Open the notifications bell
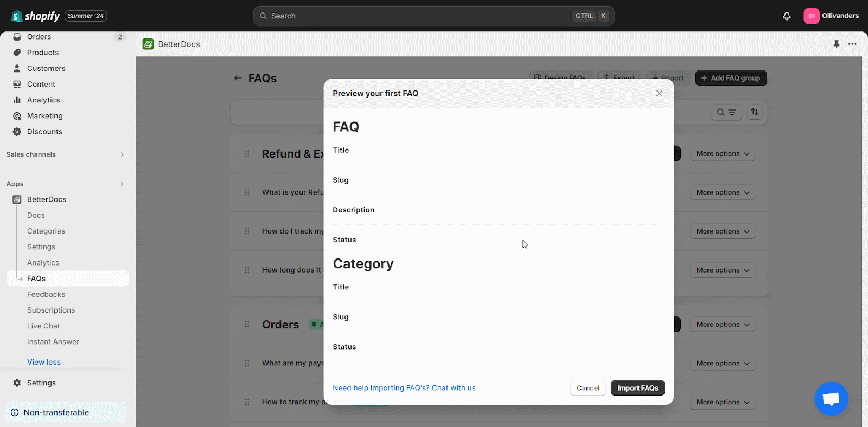Viewport: 868px width, 427px height. (787, 16)
